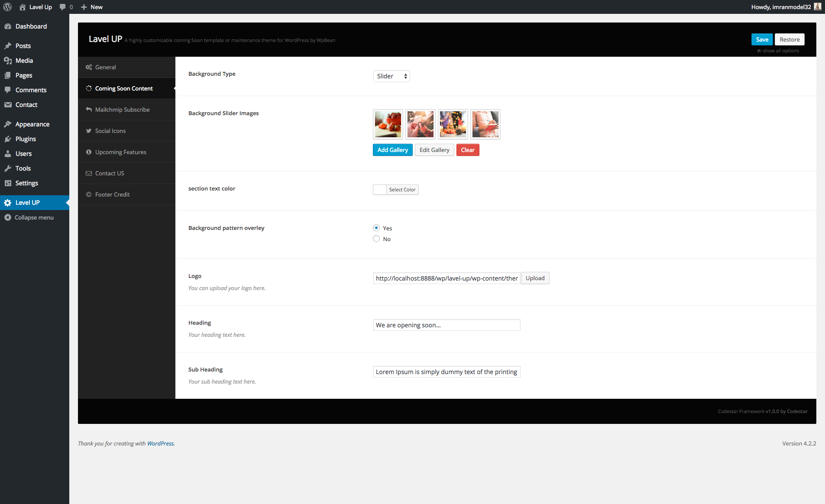
Task: Click the Posts pushpin icon
Action: tap(8, 46)
